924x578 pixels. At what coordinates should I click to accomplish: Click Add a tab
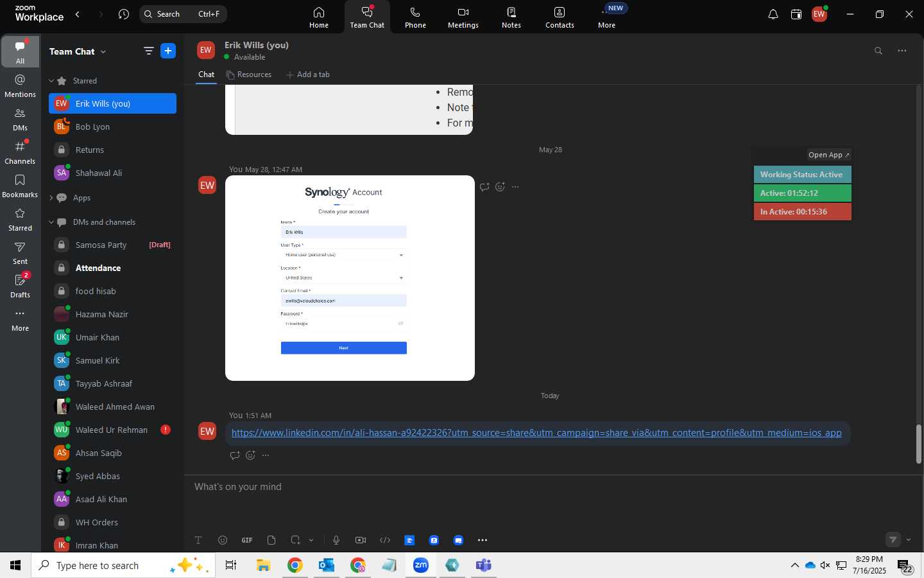tap(308, 74)
